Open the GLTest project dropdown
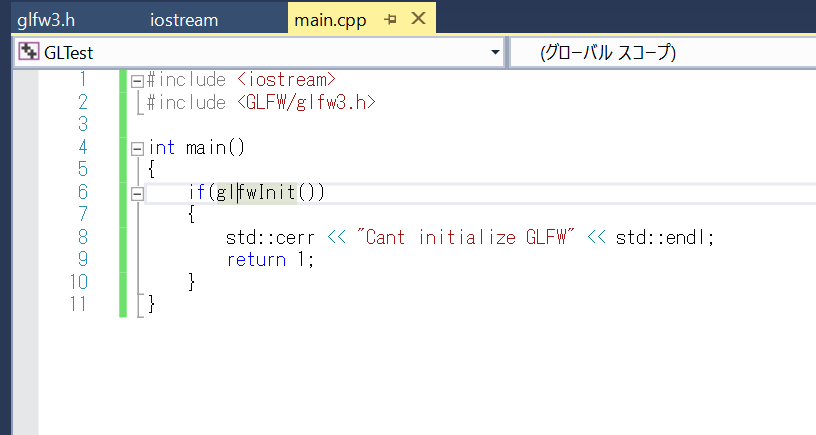Image resolution: width=816 pixels, height=435 pixels. [x=495, y=52]
